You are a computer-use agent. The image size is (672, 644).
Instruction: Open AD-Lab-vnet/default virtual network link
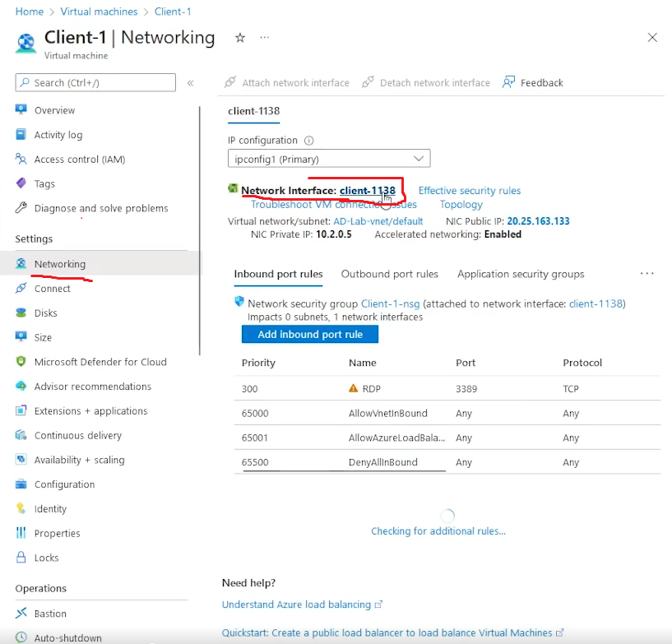(x=378, y=221)
